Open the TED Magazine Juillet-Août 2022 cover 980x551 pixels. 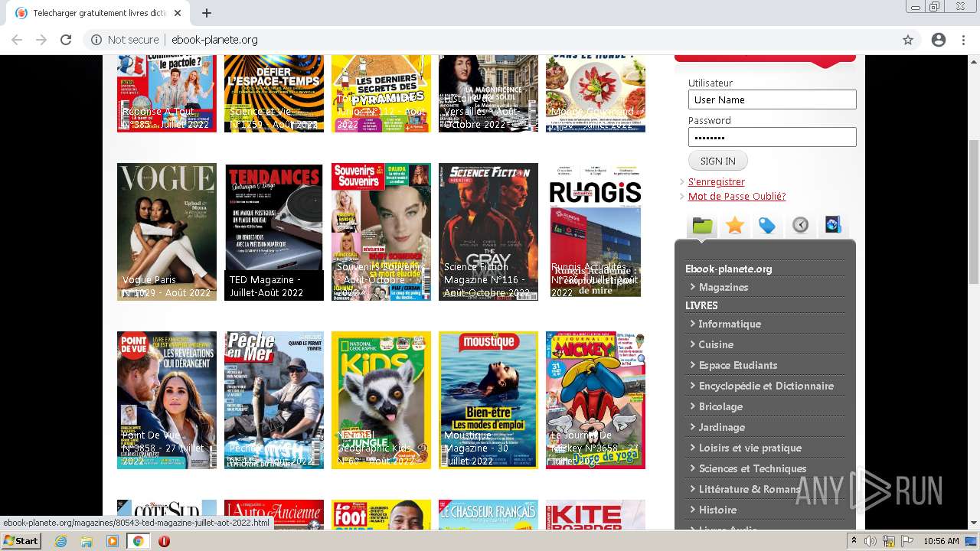coord(274,232)
